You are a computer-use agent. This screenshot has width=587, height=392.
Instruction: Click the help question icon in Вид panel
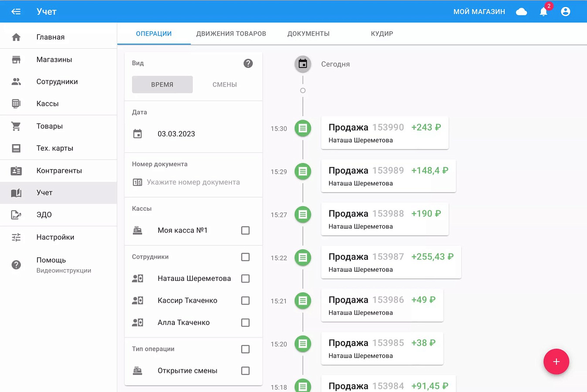tap(248, 64)
